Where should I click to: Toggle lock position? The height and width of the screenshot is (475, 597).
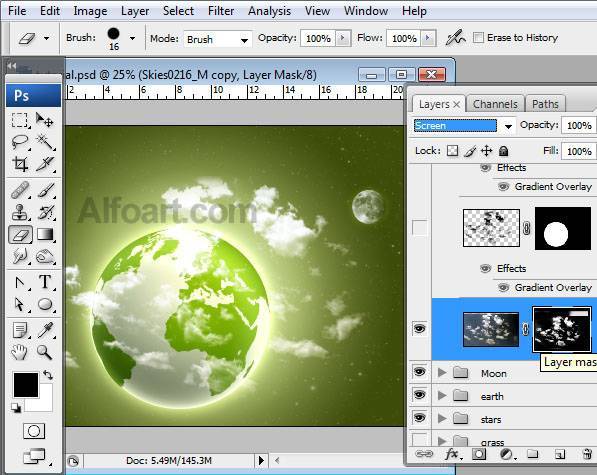click(x=487, y=151)
